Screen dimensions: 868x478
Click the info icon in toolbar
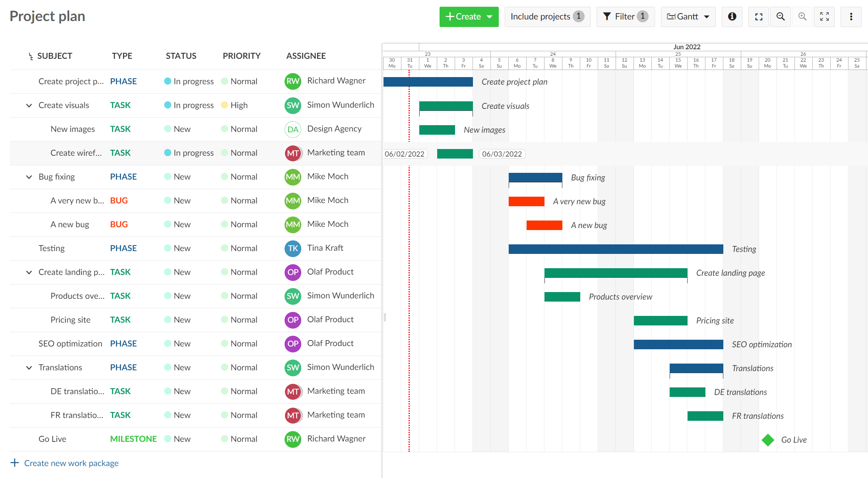coord(732,17)
